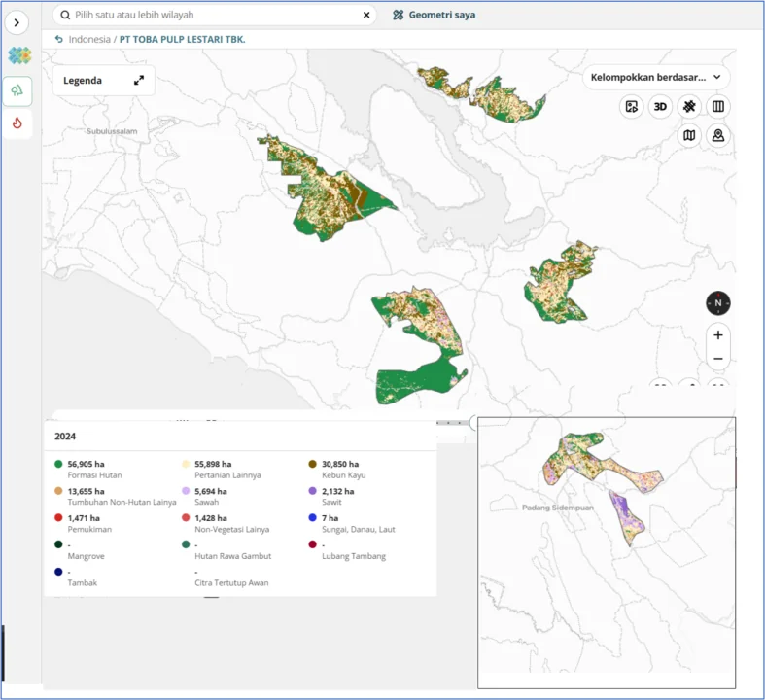
Task: Select the green Formasi Hutan swatch
Action: [x=58, y=464]
